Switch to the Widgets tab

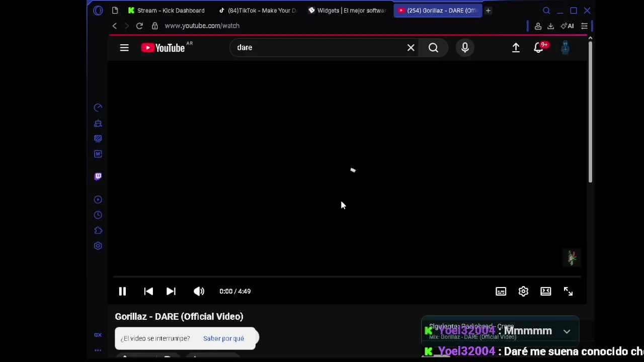click(348, 11)
